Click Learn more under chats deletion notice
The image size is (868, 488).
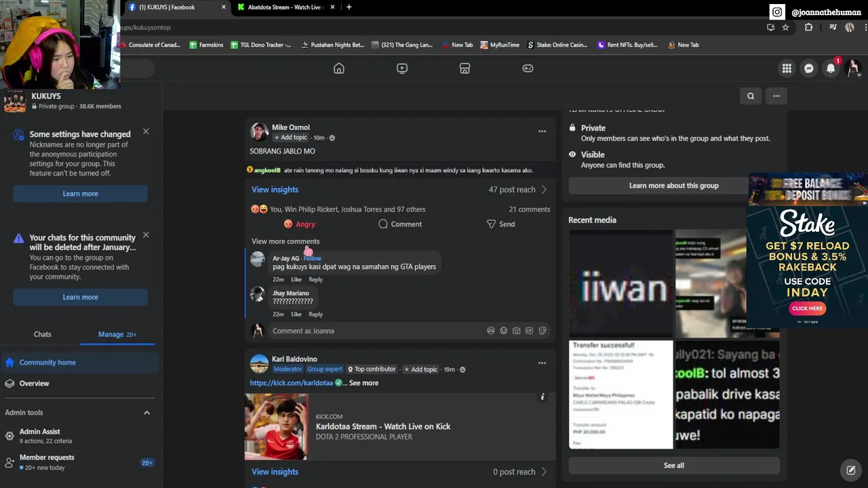tap(81, 297)
